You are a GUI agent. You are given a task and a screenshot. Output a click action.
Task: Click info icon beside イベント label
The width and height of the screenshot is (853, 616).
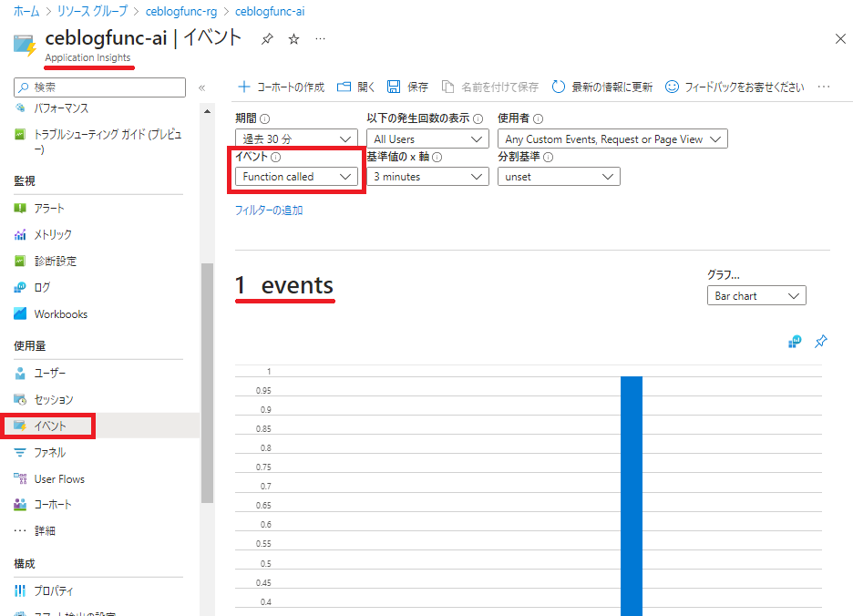click(276, 158)
